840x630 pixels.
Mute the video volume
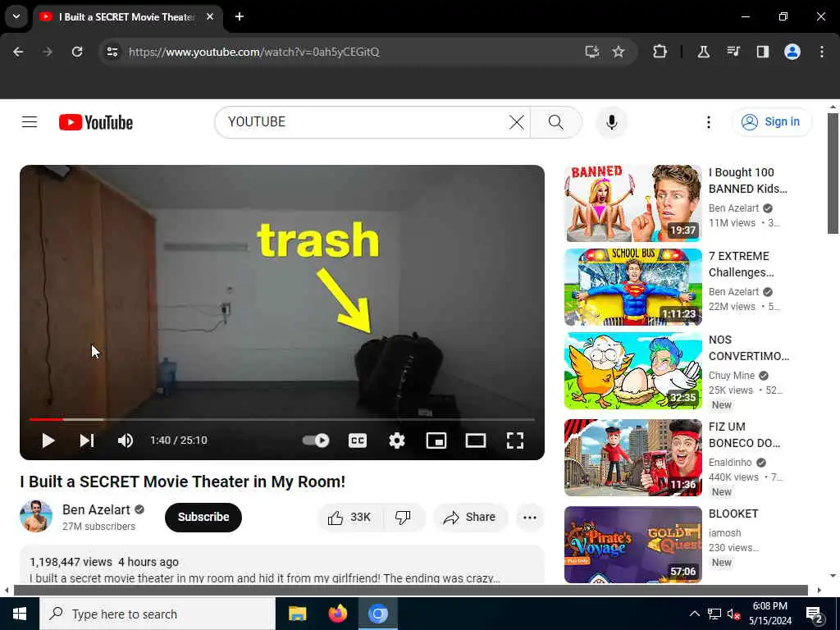tap(126, 441)
